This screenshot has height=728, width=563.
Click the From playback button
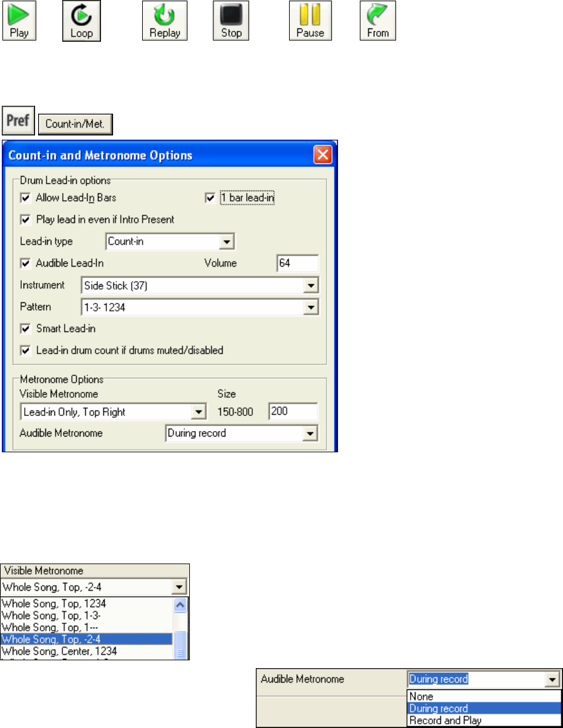click(378, 21)
